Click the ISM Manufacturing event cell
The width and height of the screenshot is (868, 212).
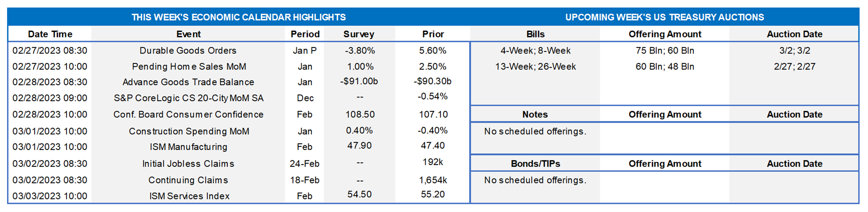188,147
